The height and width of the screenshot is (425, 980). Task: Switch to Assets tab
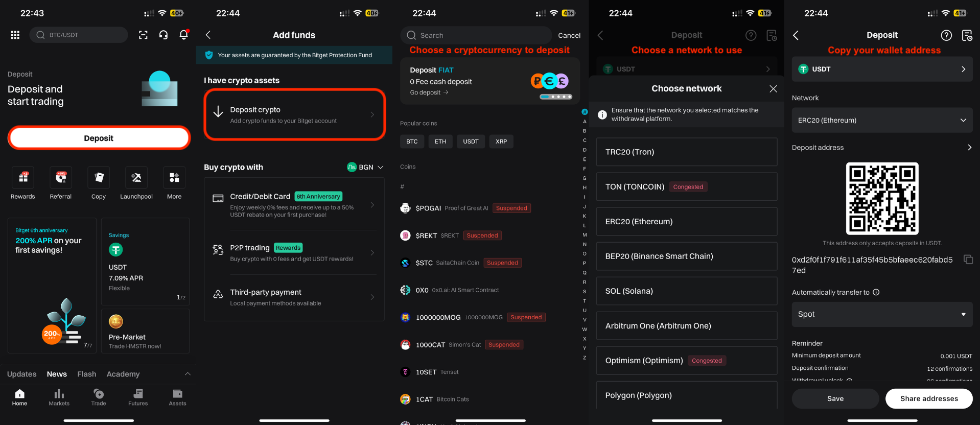177,397
